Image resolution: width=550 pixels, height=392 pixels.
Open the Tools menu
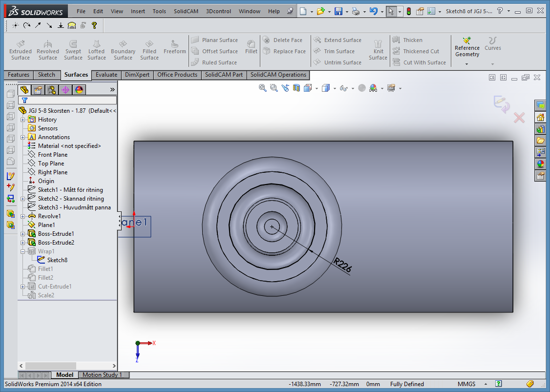click(x=159, y=11)
